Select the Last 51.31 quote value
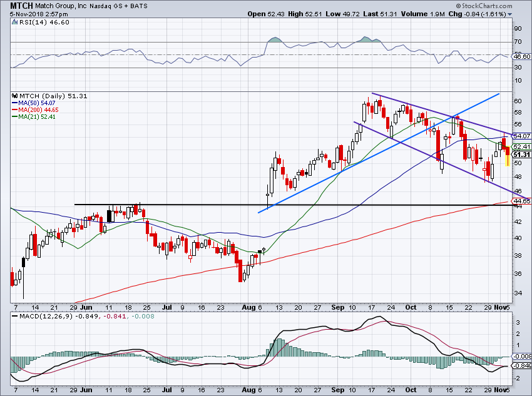532x396 pixels. pyautogui.click(x=380, y=14)
